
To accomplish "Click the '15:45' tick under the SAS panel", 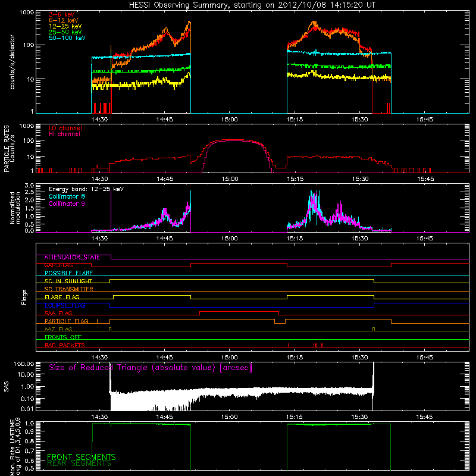I will [424, 417].
